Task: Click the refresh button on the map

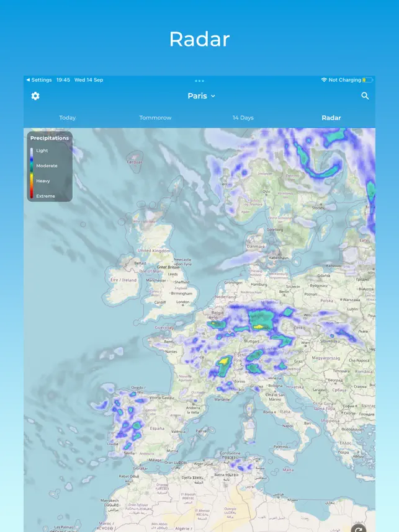Action: (x=359, y=528)
